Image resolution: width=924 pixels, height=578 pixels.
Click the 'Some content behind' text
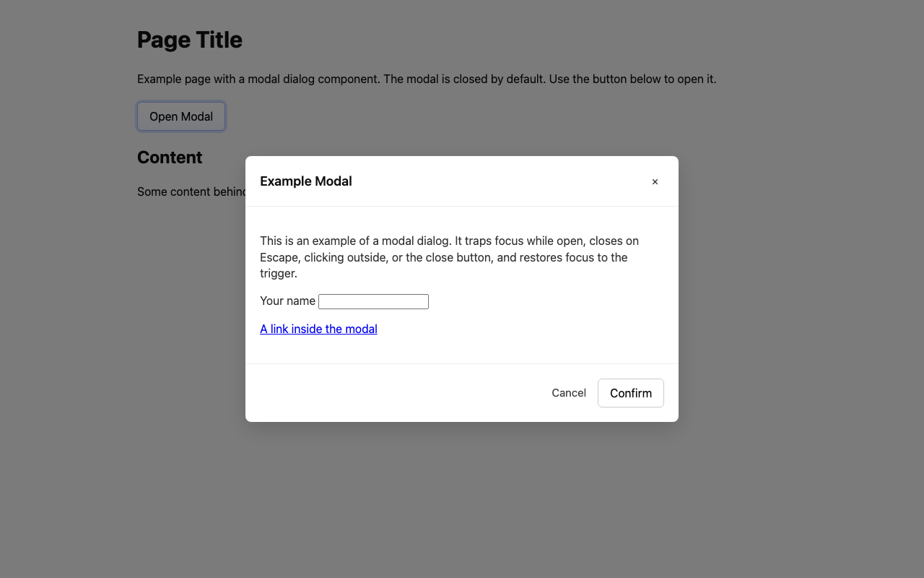[191, 191]
